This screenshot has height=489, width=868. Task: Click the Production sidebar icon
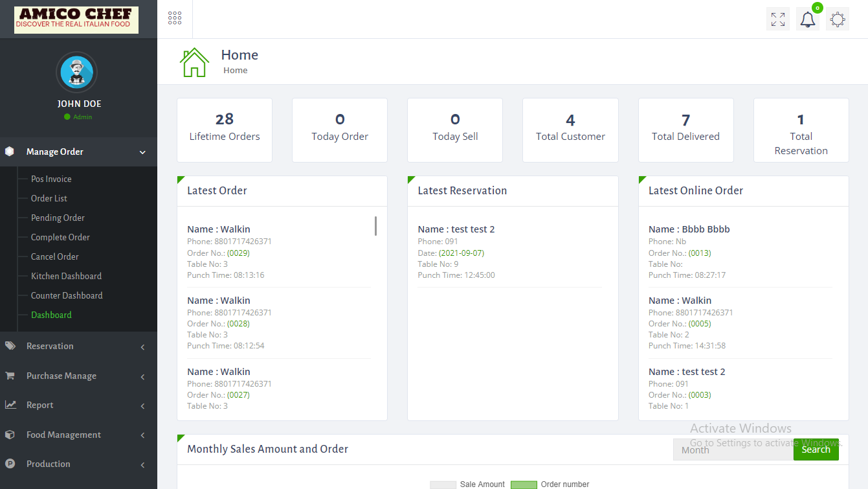[10, 464]
